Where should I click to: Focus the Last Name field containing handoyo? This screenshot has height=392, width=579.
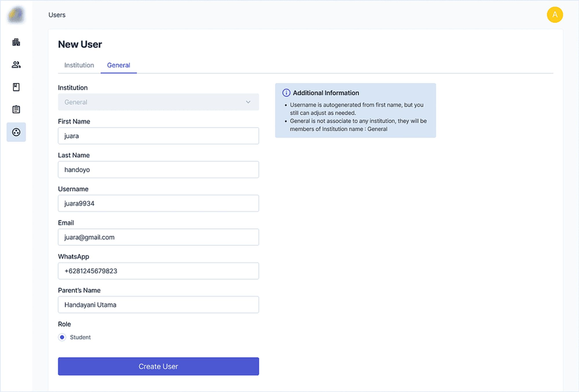point(158,170)
